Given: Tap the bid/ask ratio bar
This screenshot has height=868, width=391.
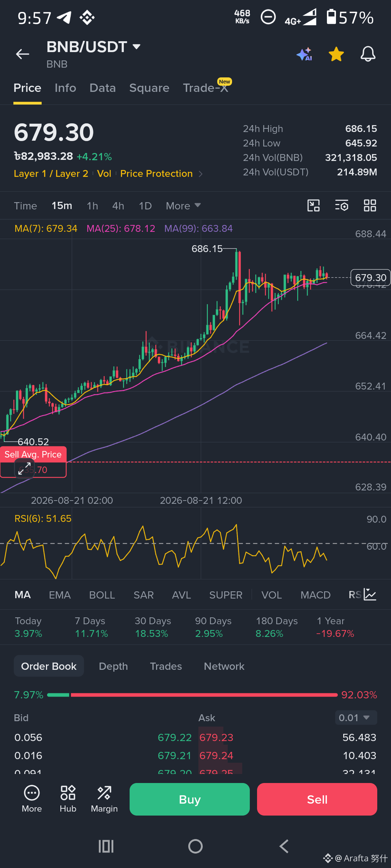Looking at the screenshot, I should pyautogui.click(x=192, y=695).
